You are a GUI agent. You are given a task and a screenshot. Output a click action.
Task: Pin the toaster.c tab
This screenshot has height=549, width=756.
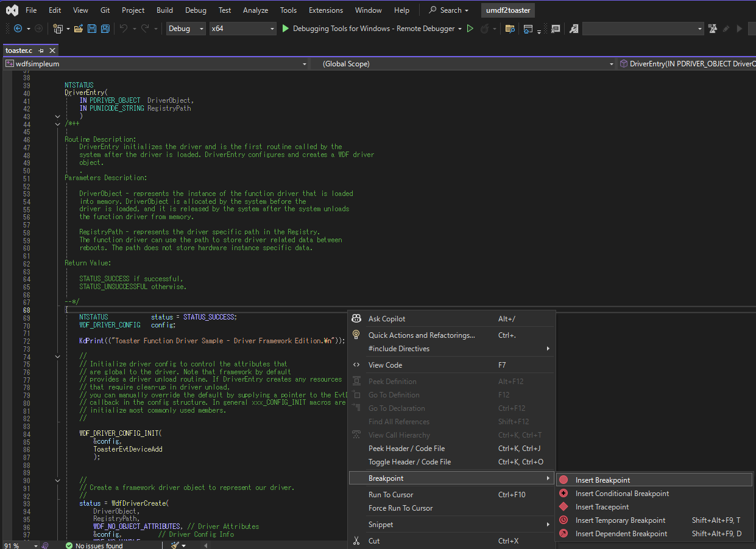pos(41,51)
